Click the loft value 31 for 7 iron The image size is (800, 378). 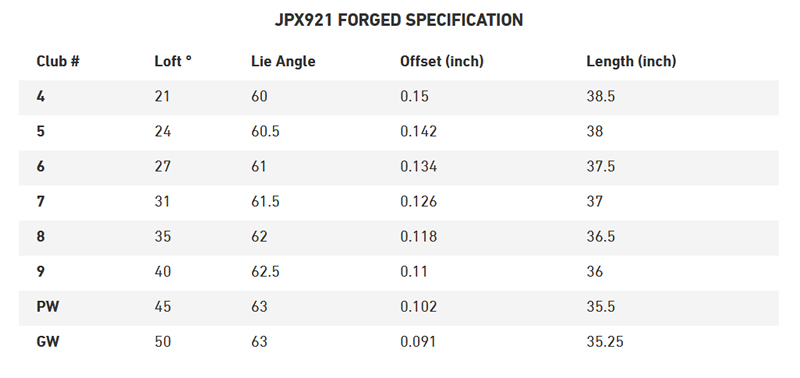162,201
